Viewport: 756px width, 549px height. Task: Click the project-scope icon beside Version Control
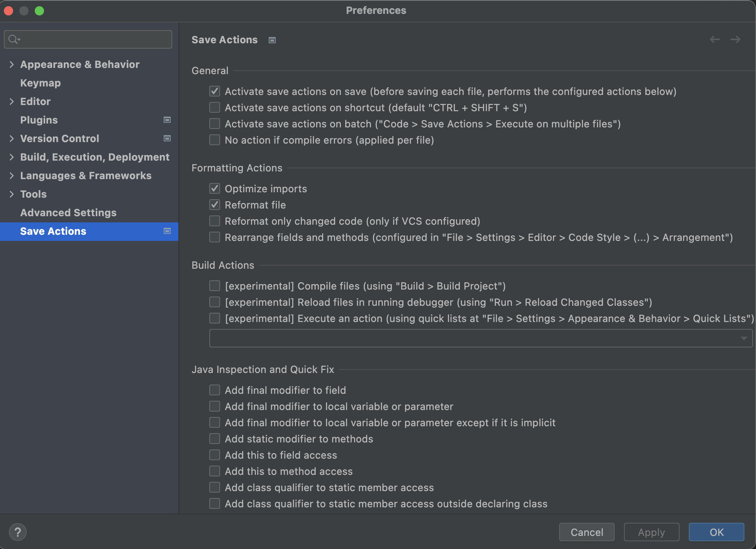tap(167, 139)
